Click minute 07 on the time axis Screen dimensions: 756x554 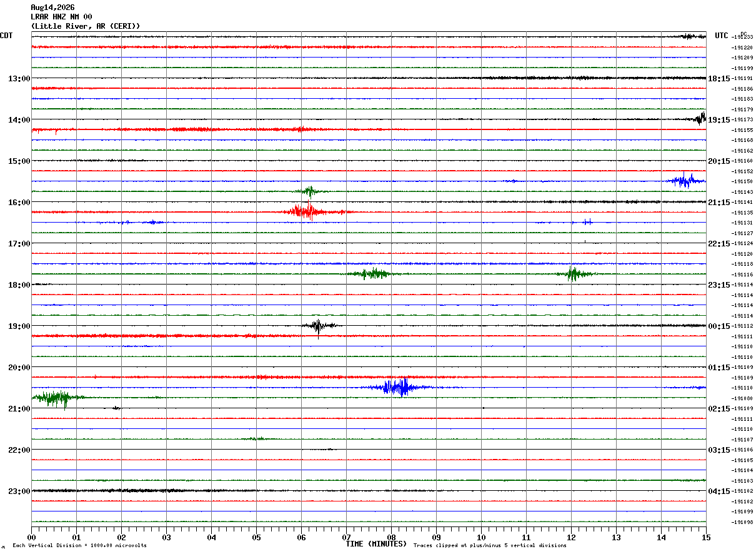(346, 537)
